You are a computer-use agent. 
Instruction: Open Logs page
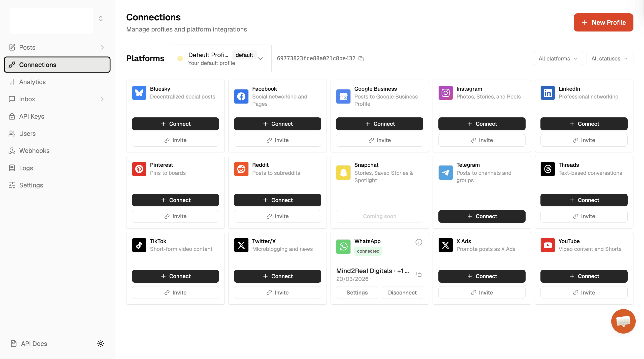coord(57,168)
